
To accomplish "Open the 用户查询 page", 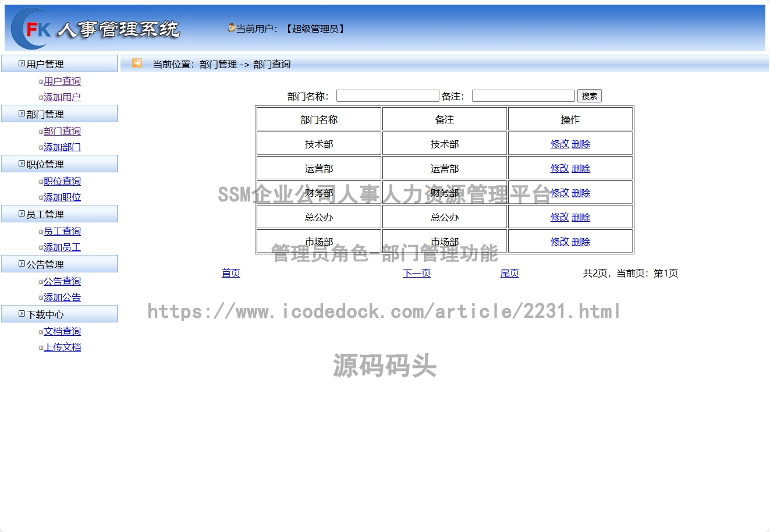I will (x=62, y=81).
